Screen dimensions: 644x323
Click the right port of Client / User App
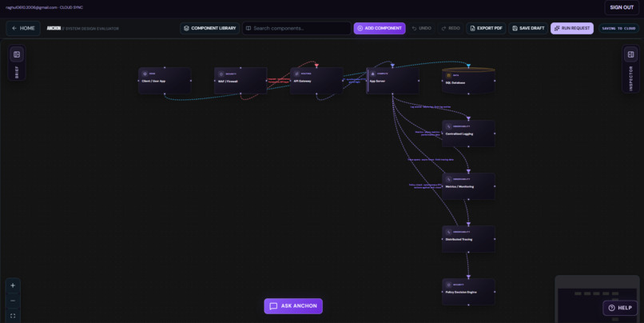[x=191, y=81]
